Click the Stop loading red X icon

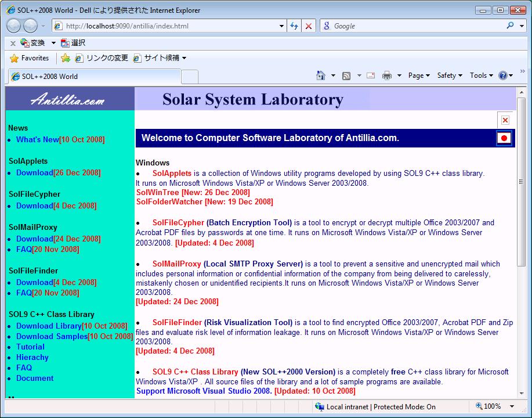coord(309,26)
